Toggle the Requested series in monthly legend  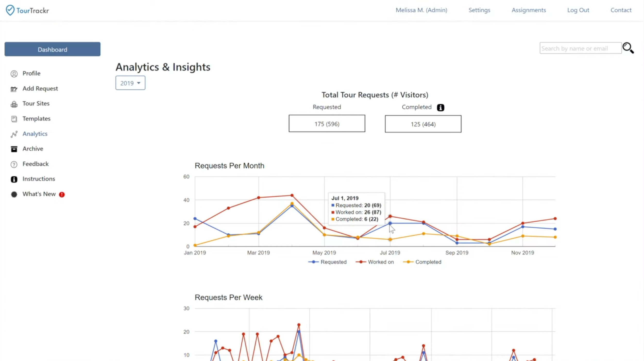(x=327, y=262)
